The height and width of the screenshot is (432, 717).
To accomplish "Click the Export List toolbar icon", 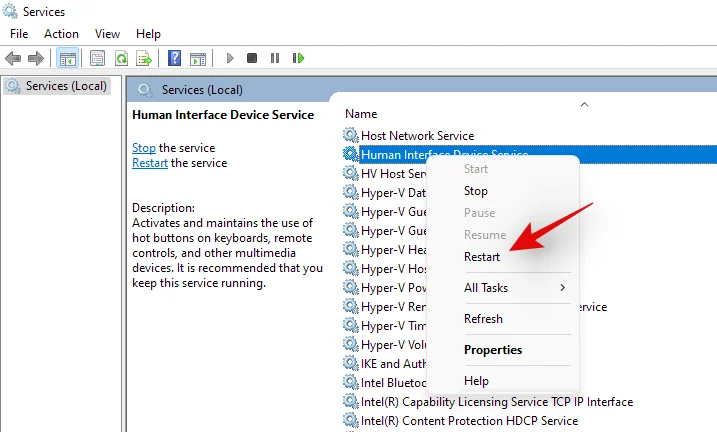I will point(144,58).
